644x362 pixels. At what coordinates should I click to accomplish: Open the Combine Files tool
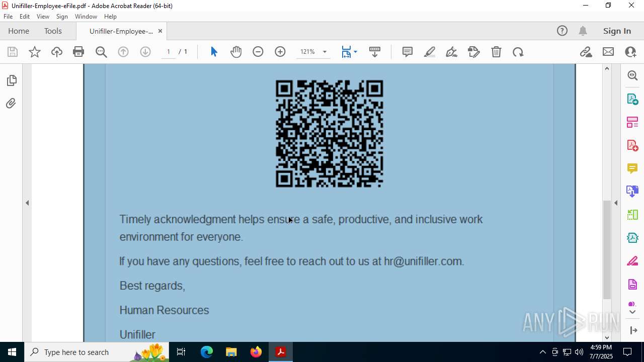coord(632,191)
